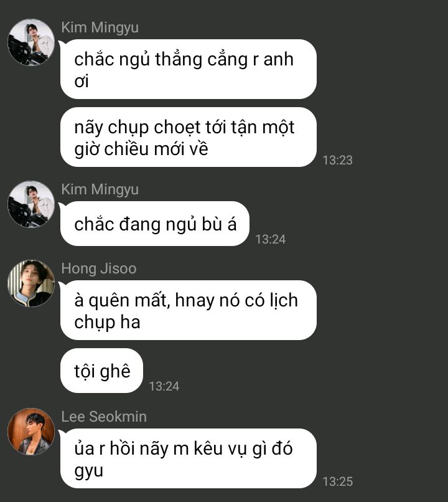
Task: Select the message 'ủa r hồi nãy m kêu vụ gì'
Action: pyautogui.click(x=189, y=458)
